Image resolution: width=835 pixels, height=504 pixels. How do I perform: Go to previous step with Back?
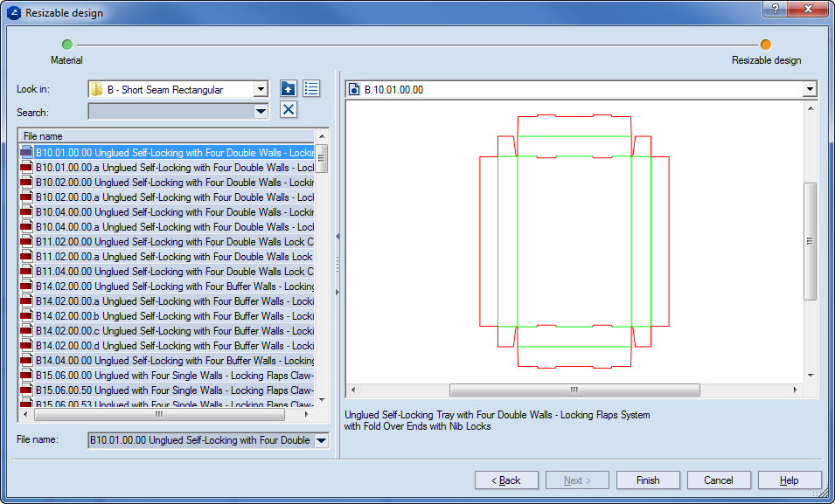coord(506,480)
